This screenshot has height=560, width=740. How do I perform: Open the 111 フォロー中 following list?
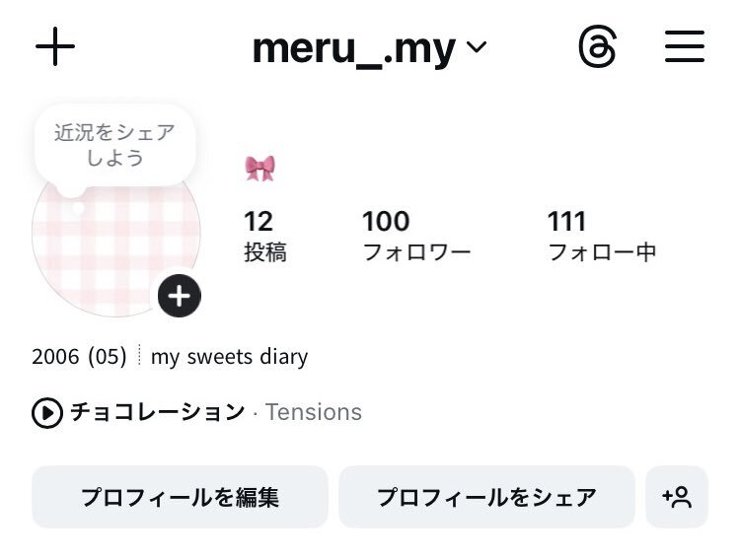pos(601,236)
